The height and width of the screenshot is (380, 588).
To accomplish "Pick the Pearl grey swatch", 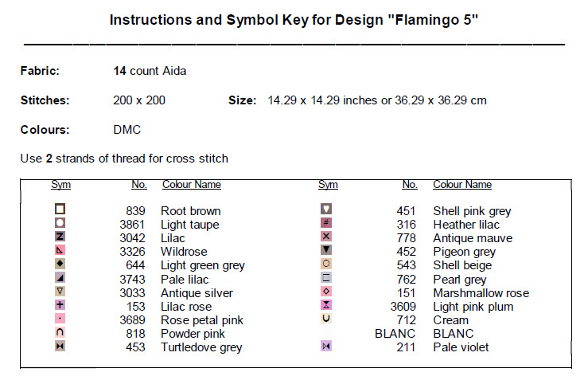I will (326, 278).
